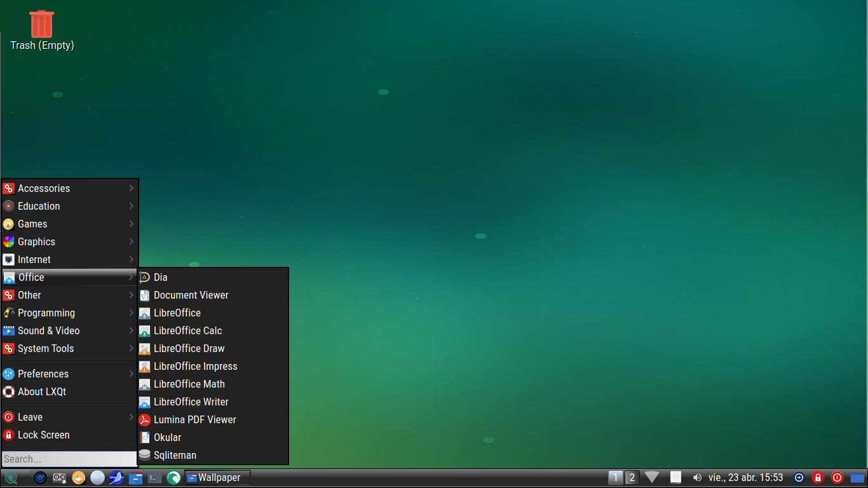868x488 pixels.
Task: Click the clock showing vie., 23 abr. 15:53
Action: click(x=745, y=477)
